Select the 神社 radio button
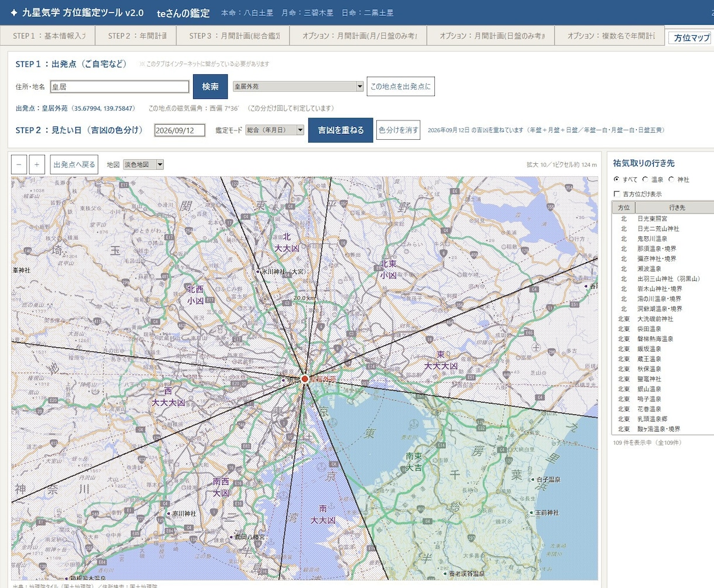This screenshot has width=714, height=588. (671, 180)
